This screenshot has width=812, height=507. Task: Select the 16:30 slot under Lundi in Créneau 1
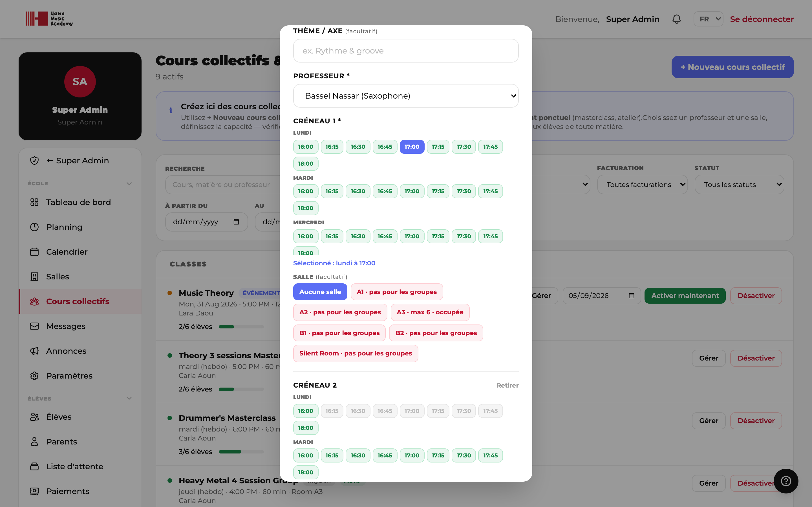358,146
